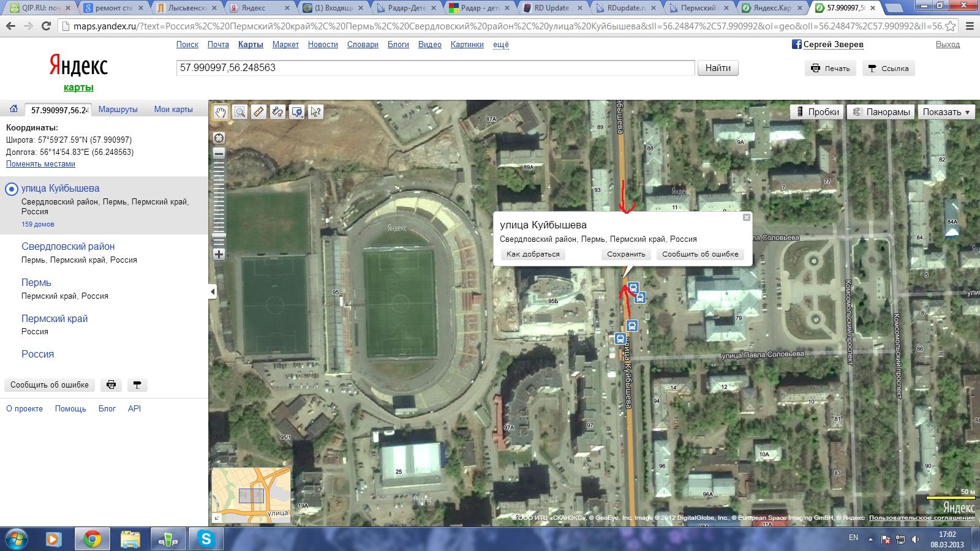Open the Блог footer link
Image resolution: width=980 pixels, height=551 pixels.
[x=107, y=409]
